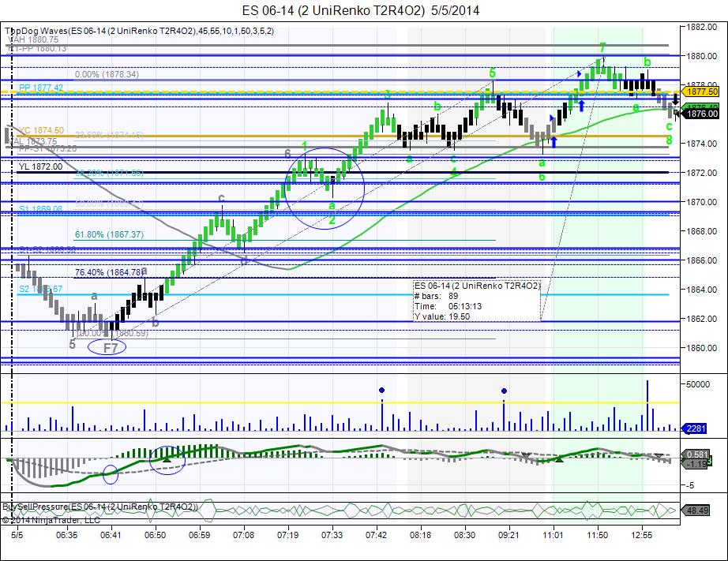728x561 pixels.
Task: Click the VAH 1880.75 level label
Action: pos(34,40)
